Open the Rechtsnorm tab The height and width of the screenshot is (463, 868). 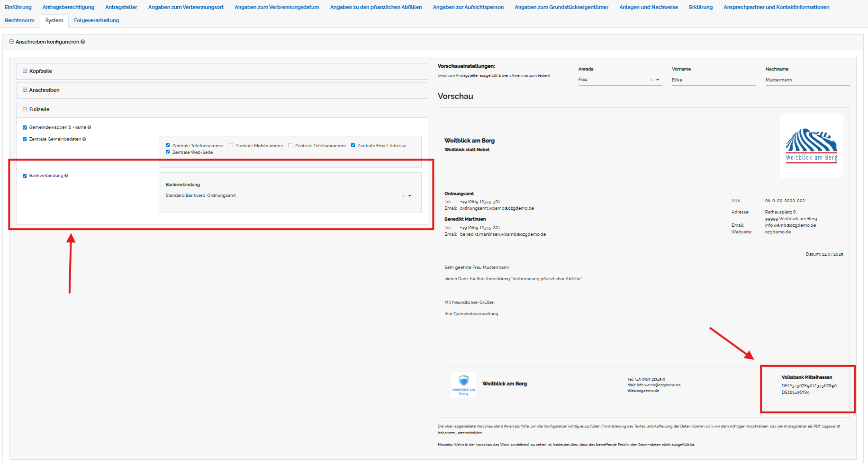[x=19, y=21]
